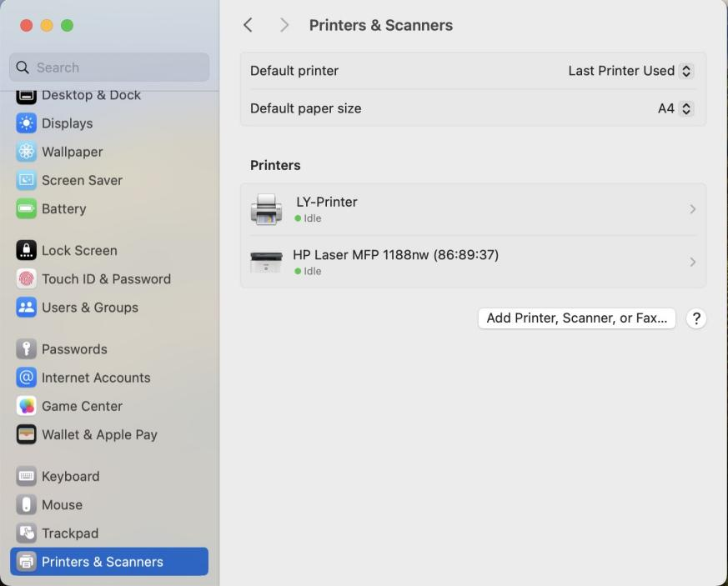Click the Wallet & Apple Pay icon
Viewport: 728px width, 586px height.
click(27, 434)
